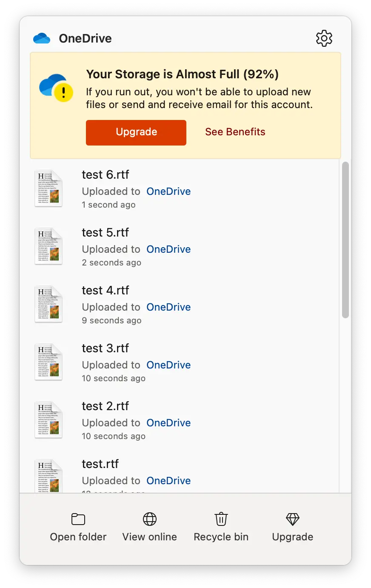
Task: Open the See Benefits link
Action: pyautogui.click(x=235, y=132)
